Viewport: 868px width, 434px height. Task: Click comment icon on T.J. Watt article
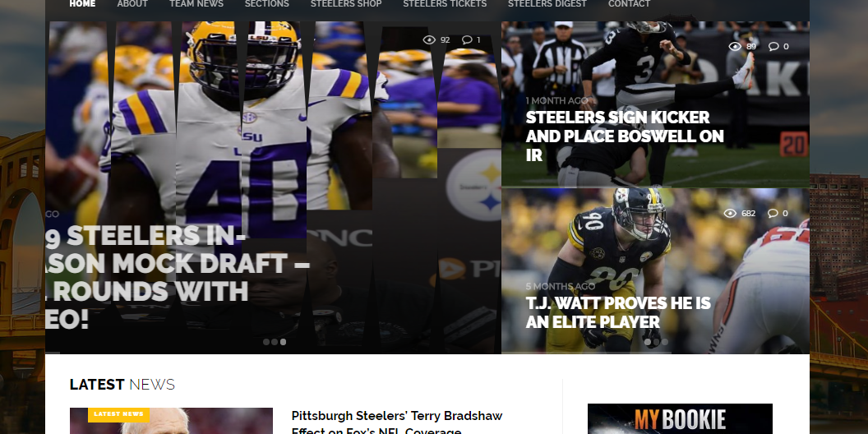click(773, 213)
